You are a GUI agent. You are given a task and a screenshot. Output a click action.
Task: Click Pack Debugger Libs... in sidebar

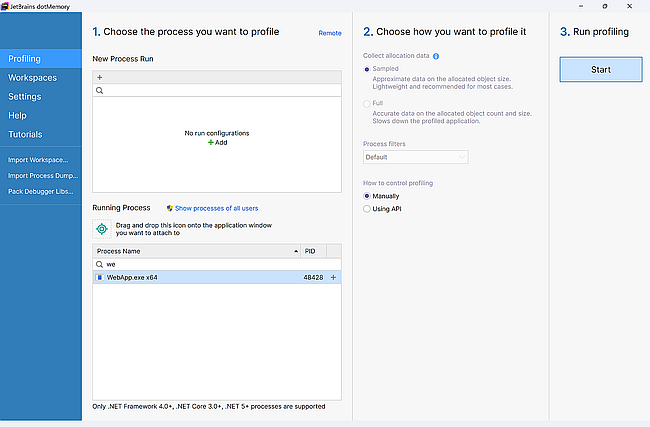click(x=41, y=191)
